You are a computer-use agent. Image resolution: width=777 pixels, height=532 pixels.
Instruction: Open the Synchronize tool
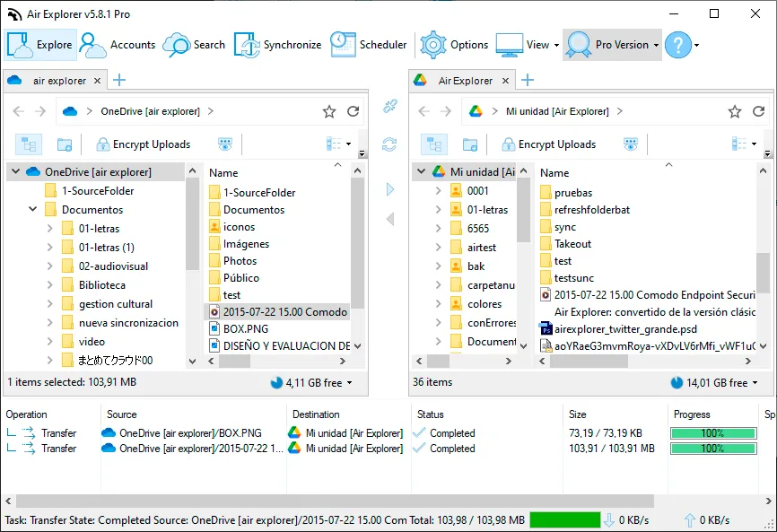pos(277,45)
